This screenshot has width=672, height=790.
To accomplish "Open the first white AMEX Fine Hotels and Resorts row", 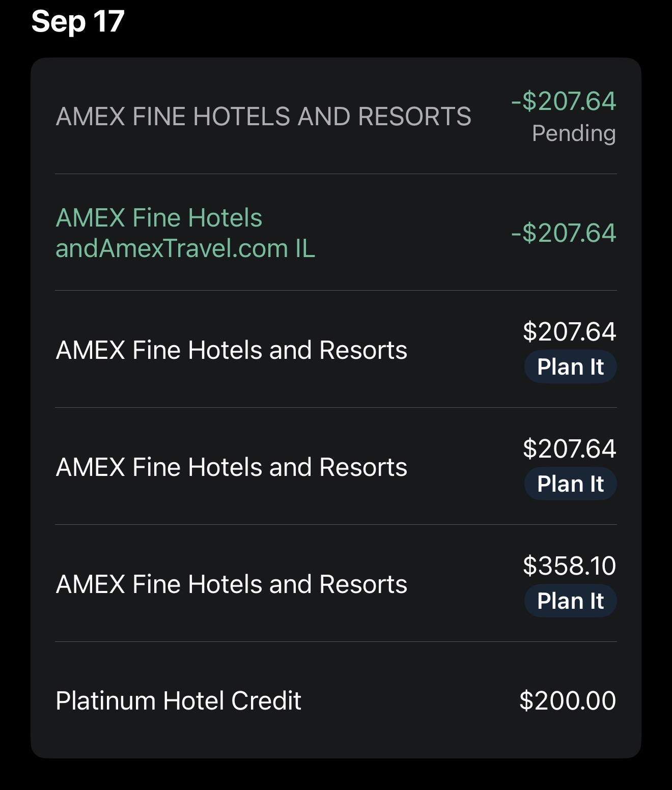I will click(231, 350).
